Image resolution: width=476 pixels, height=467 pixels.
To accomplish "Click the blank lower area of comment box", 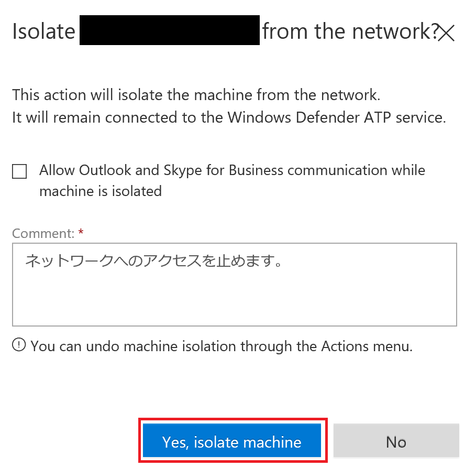I will coord(235,301).
